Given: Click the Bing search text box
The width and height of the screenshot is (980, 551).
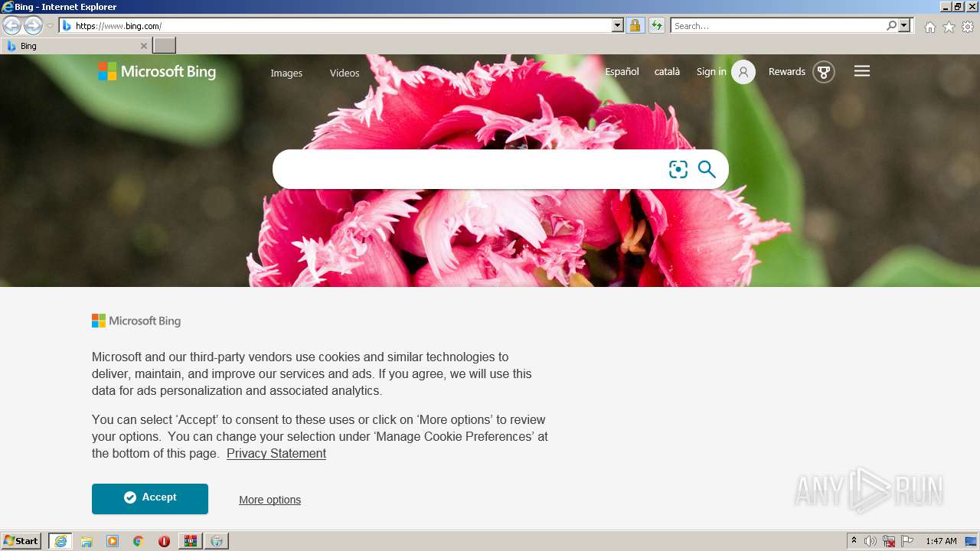Looking at the screenshot, I should tap(470, 169).
